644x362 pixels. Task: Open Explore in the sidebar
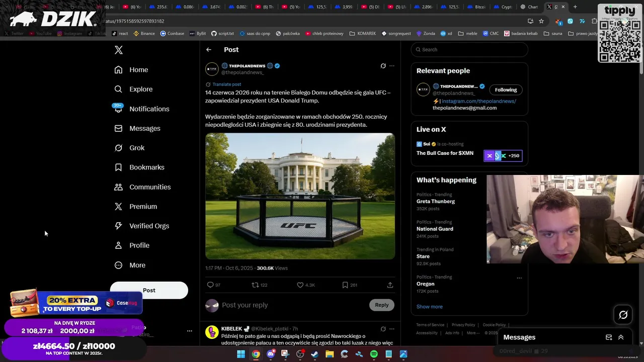point(133,89)
